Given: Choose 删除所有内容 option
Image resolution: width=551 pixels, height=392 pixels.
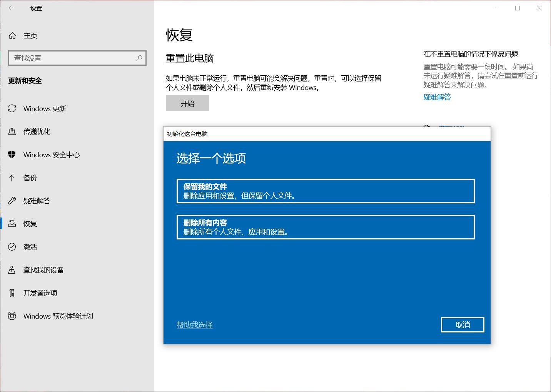Looking at the screenshot, I should pyautogui.click(x=326, y=227).
